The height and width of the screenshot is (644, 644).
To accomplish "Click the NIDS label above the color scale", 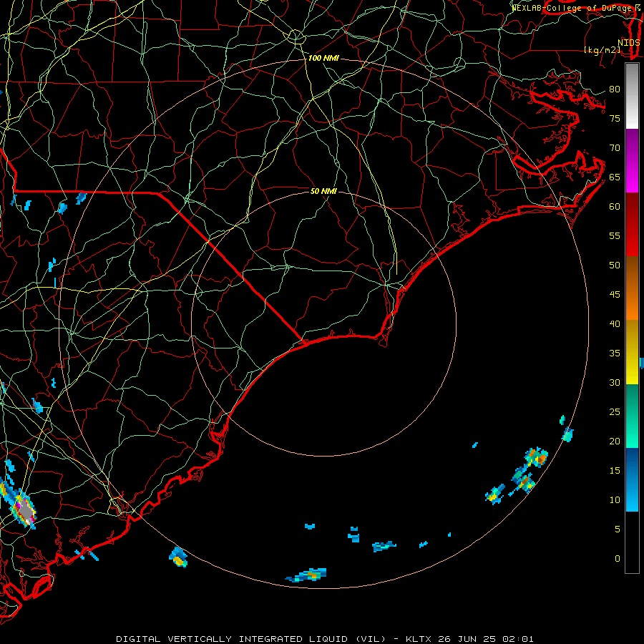I will click(628, 43).
